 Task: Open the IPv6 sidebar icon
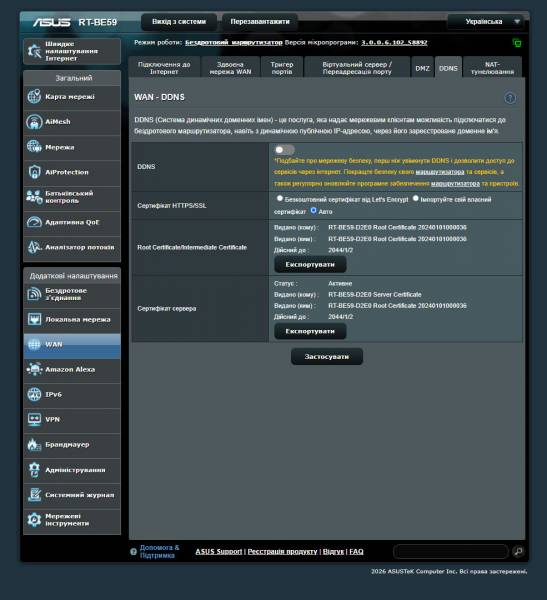(34, 395)
